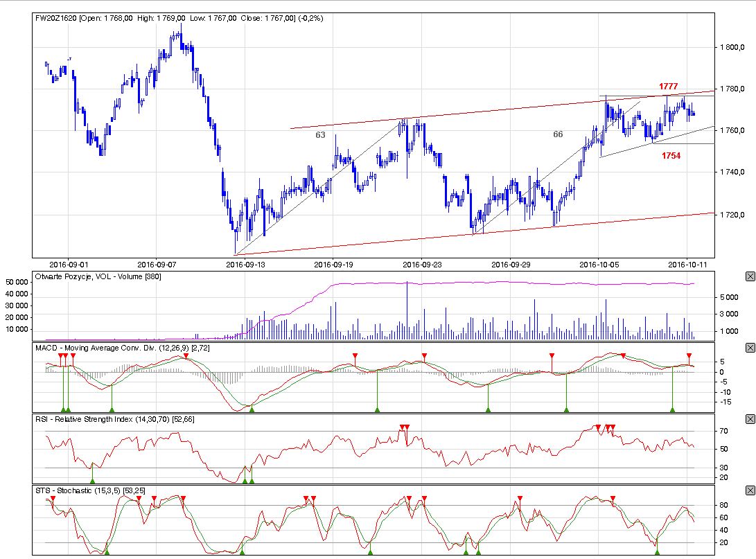The image size is (756, 559).
Task: Click the gray 63 swing annotation
Action: click(320, 135)
